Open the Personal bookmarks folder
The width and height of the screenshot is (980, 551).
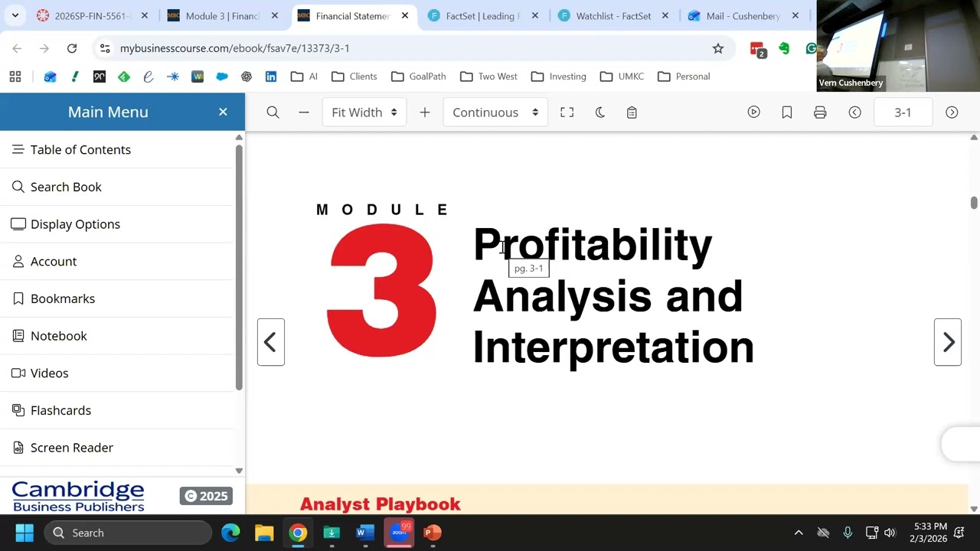tap(684, 77)
